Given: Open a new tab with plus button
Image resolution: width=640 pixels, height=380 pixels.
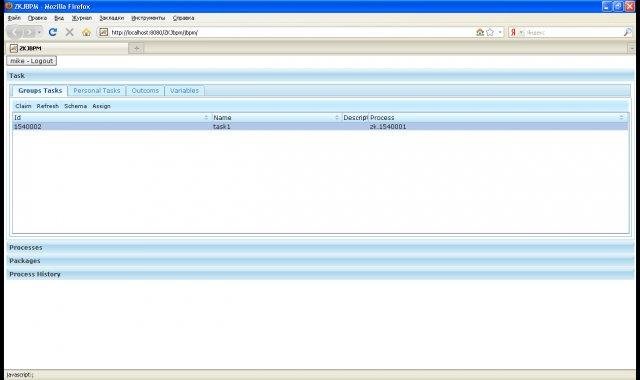Looking at the screenshot, I should pyautogui.click(x=136, y=48).
